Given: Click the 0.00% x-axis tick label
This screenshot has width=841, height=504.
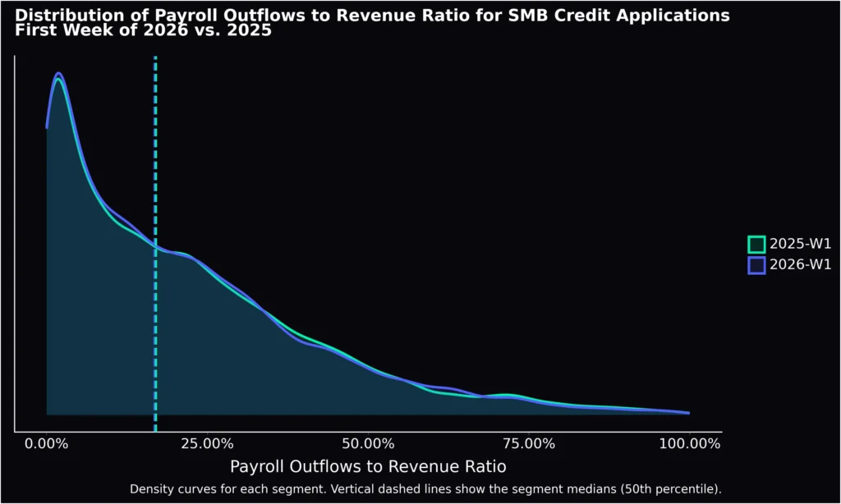Looking at the screenshot, I should tap(47, 444).
